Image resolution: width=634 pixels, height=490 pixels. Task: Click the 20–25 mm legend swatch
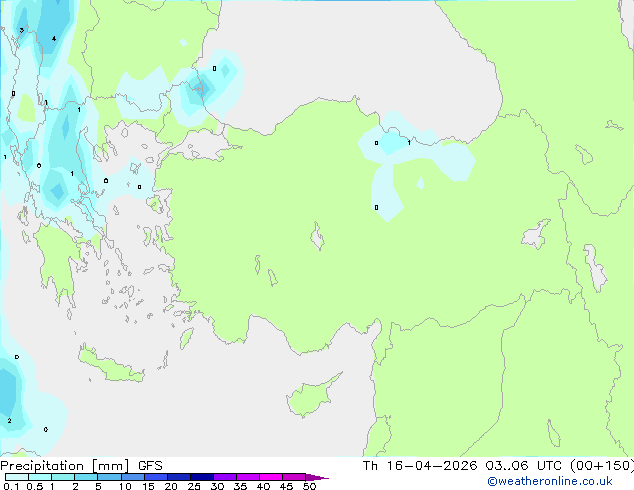[179, 477]
